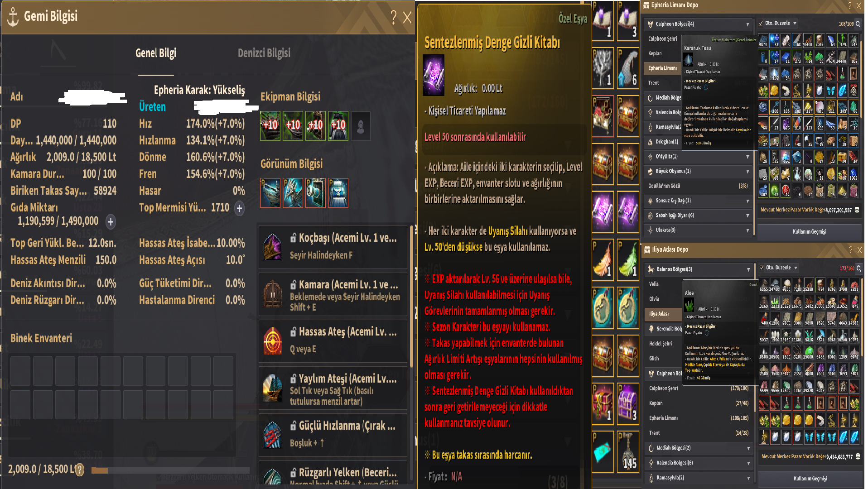The width and height of the screenshot is (868, 489).
Task: Click the ship weight progress bar
Action: [170, 470]
